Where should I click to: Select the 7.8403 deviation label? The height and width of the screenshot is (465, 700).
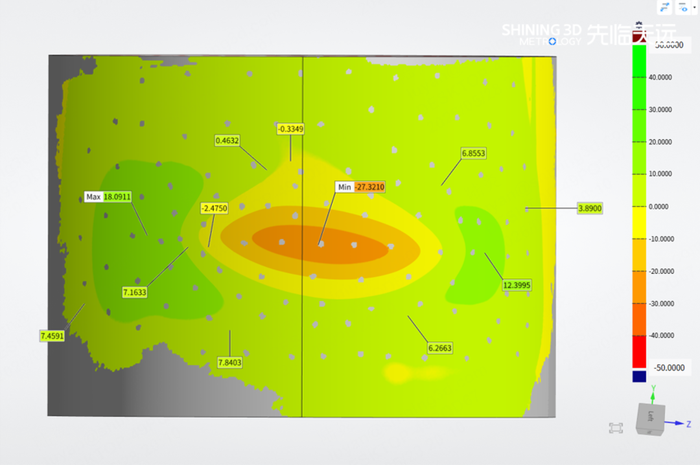click(229, 363)
